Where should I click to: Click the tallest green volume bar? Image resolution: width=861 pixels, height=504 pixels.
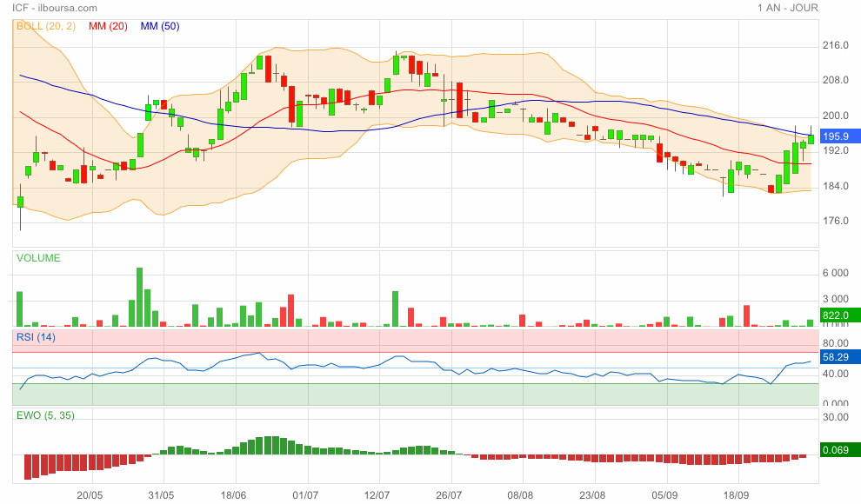point(139,297)
